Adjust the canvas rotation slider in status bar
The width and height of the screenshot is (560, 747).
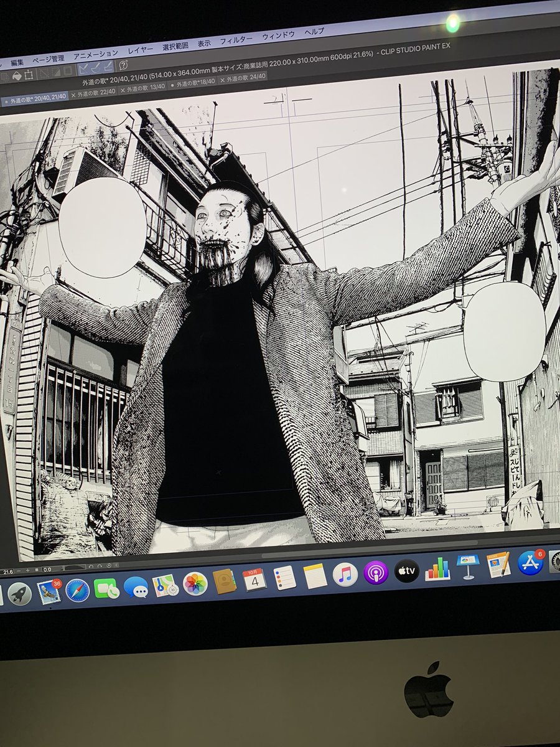click(x=75, y=568)
